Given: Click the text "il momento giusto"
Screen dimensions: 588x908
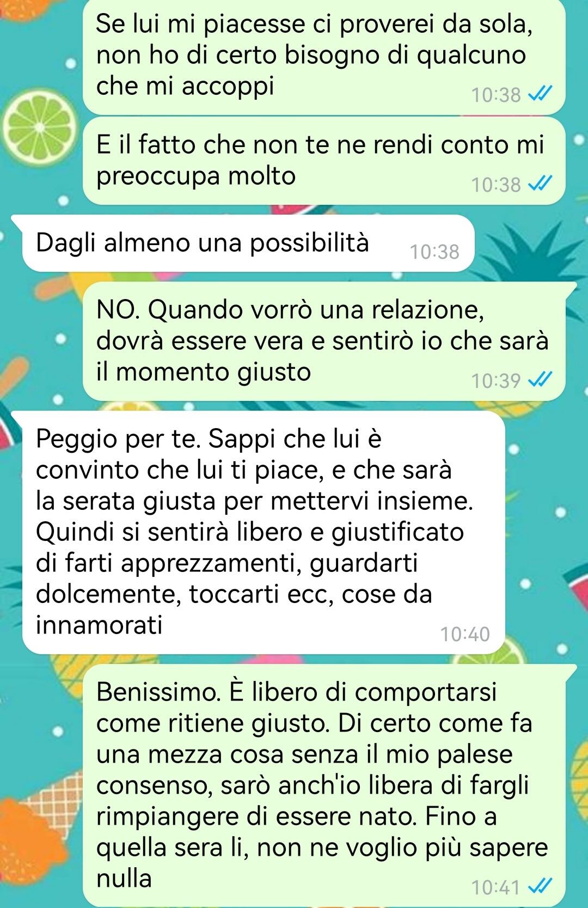Looking at the screenshot, I should point(203,373).
